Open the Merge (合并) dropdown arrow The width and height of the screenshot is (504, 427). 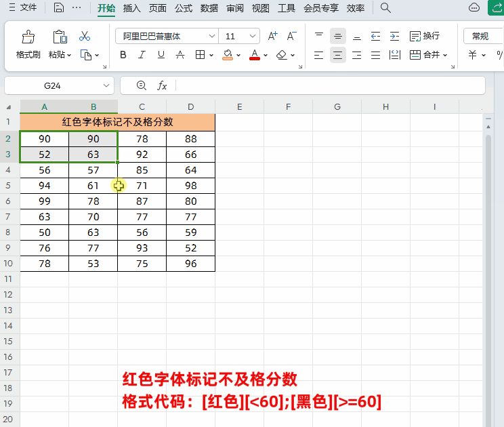point(445,56)
